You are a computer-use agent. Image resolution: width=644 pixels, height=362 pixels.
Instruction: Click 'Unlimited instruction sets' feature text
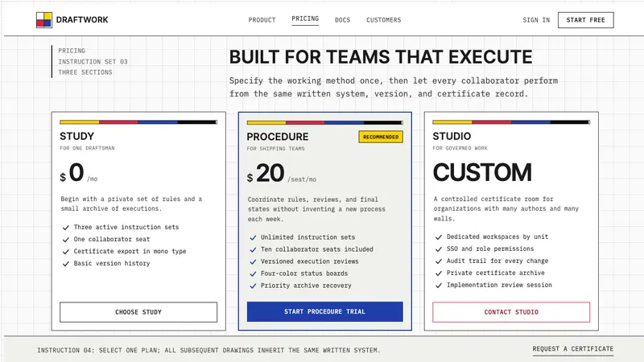[x=308, y=237]
